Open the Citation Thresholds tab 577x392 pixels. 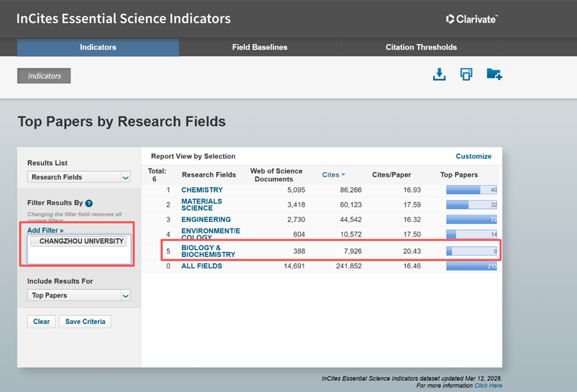click(x=421, y=47)
